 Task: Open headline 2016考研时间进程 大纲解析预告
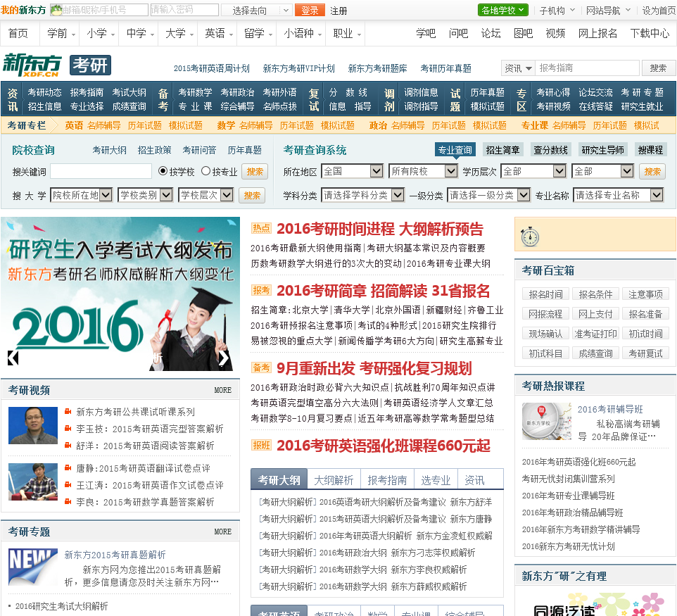coord(380,229)
